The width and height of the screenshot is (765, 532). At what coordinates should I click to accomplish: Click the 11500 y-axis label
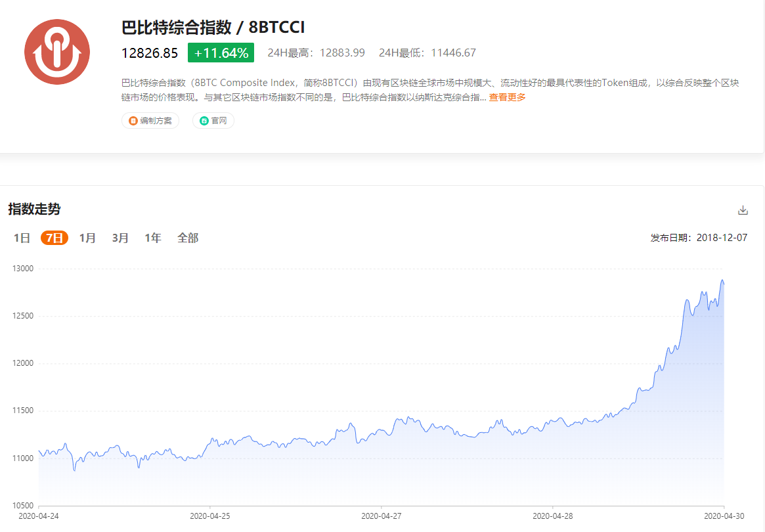[23, 410]
